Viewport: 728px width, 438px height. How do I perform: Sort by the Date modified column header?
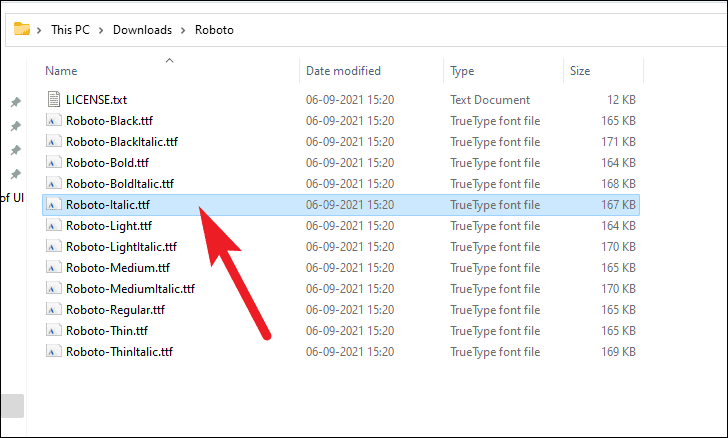(x=343, y=71)
